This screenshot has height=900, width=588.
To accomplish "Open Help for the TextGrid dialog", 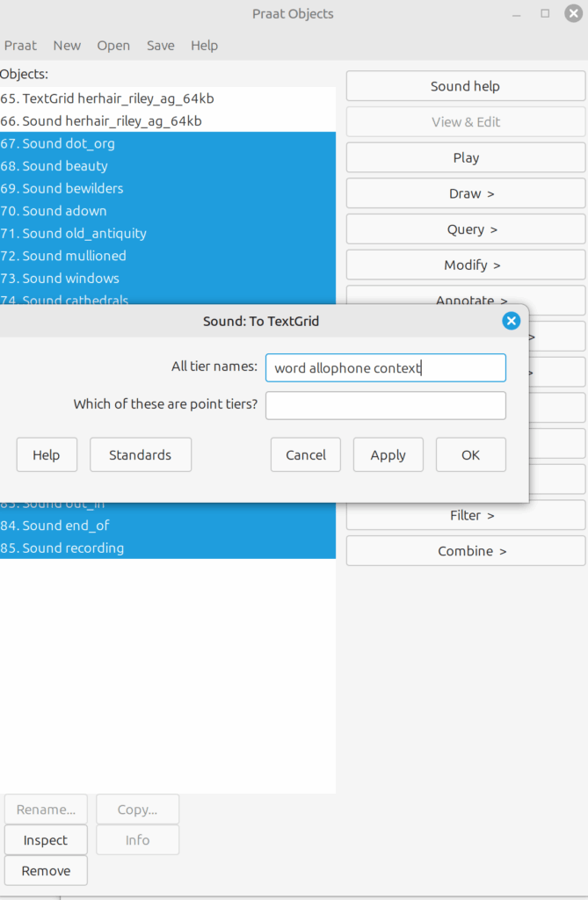I will point(47,454).
